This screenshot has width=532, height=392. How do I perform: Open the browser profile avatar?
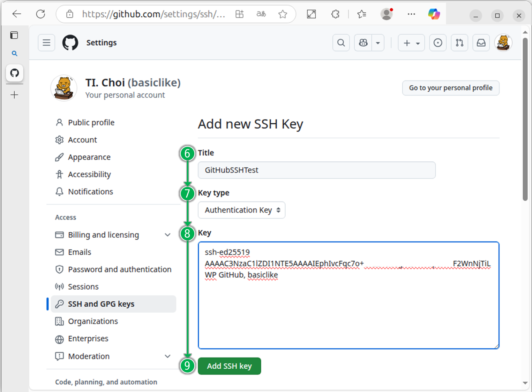(x=387, y=14)
